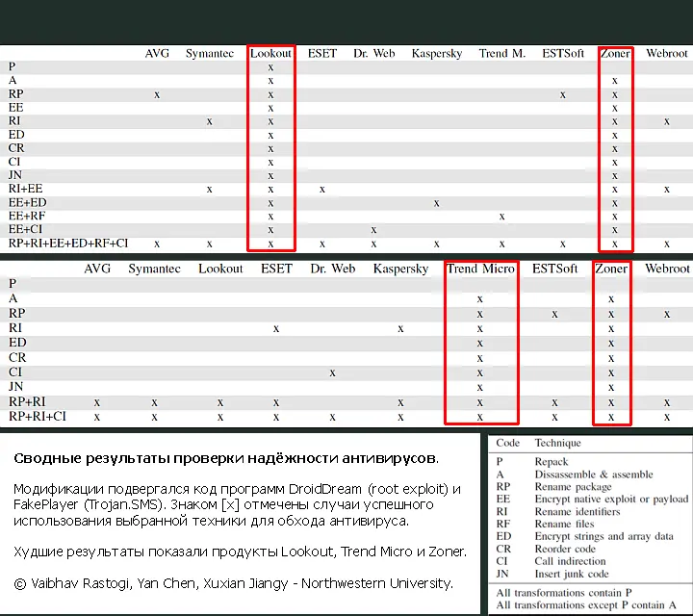Select "Repack" in the legend

pos(552,462)
